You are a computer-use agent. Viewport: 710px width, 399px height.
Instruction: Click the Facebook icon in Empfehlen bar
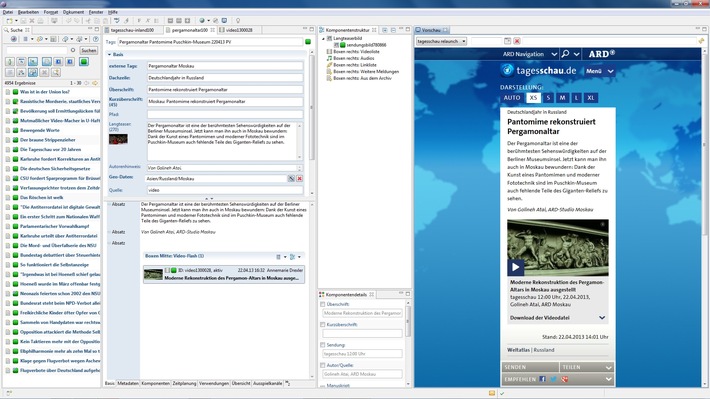pyautogui.click(x=542, y=379)
